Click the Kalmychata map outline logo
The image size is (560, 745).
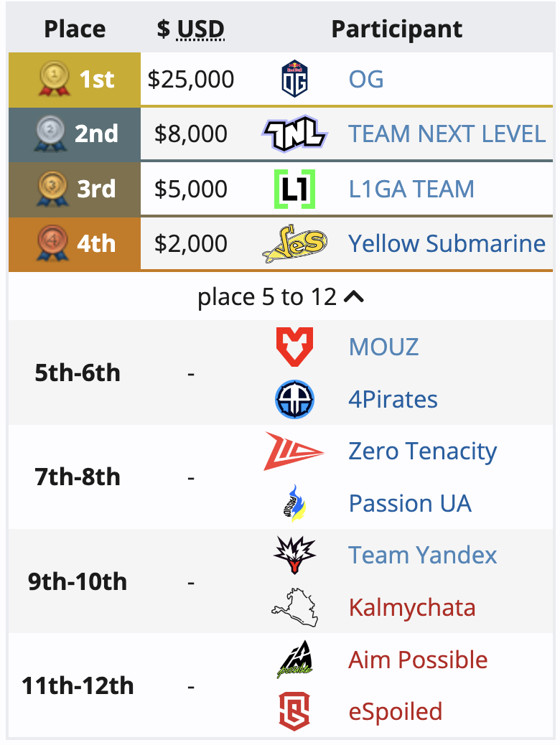[x=295, y=607]
